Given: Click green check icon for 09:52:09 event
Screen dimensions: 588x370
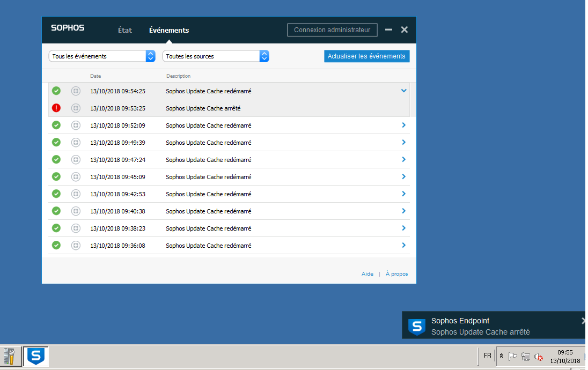Looking at the screenshot, I should tap(56, 125).
